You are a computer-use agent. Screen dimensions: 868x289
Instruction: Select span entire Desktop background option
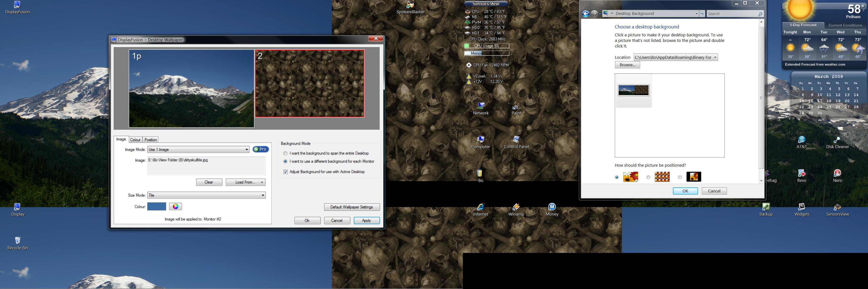point(285,153)
